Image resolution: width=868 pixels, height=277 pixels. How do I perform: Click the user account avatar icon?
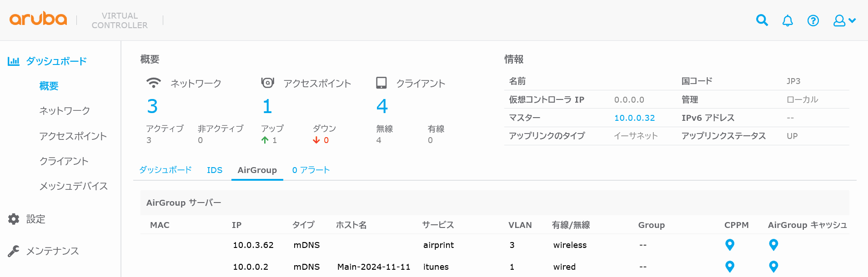point(839,20)
